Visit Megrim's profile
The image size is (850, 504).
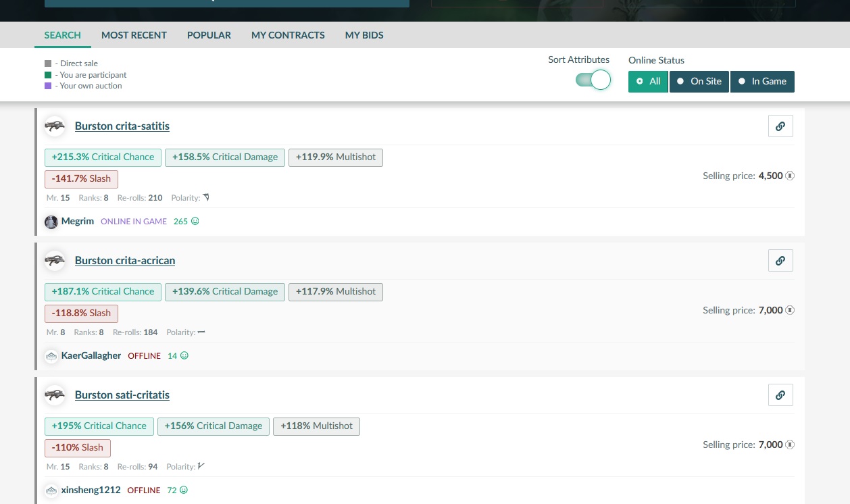pyautogui.click(x=78, y=221)
